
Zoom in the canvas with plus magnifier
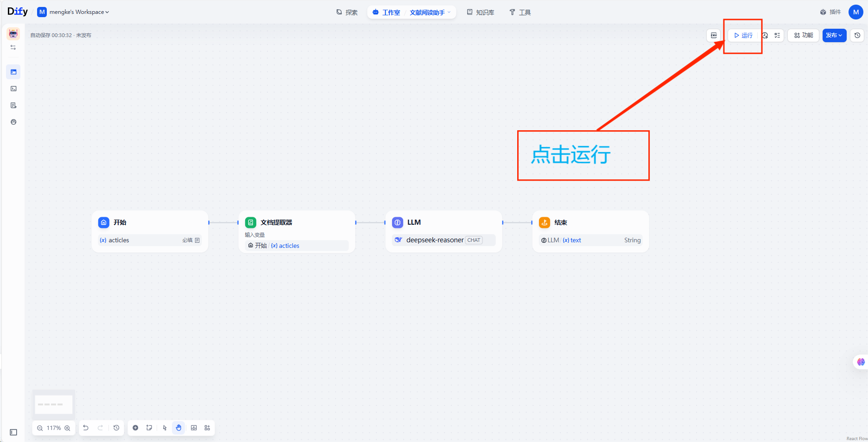pyautogui.click(x=68, y=428)
